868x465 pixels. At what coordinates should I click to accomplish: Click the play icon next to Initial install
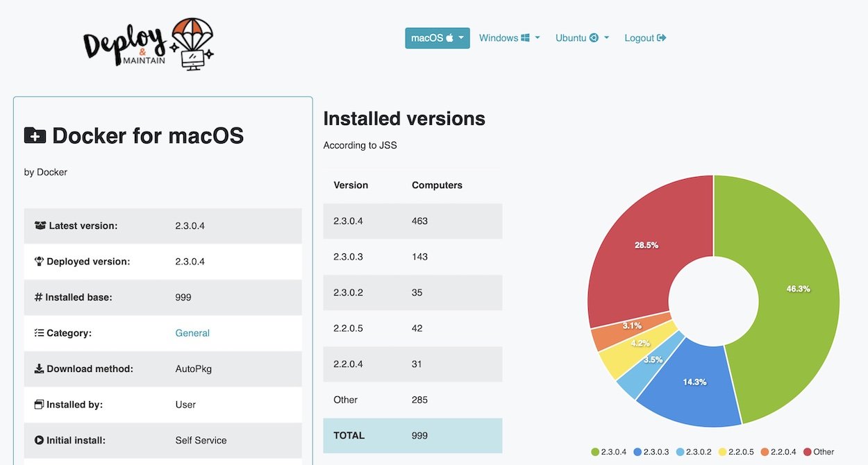point(40,440)
